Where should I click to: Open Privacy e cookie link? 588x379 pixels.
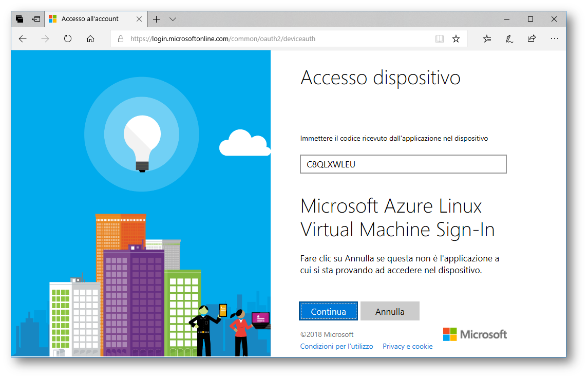coord(408,346)
